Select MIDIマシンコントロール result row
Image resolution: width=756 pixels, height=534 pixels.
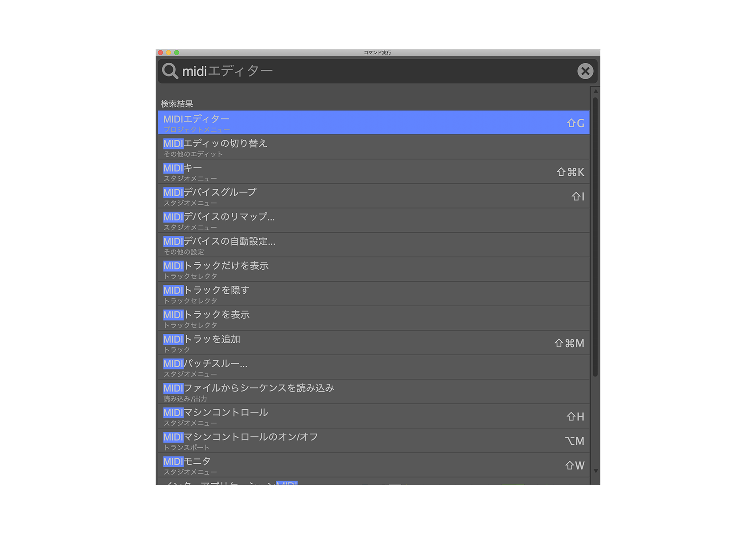coord(374,417)
